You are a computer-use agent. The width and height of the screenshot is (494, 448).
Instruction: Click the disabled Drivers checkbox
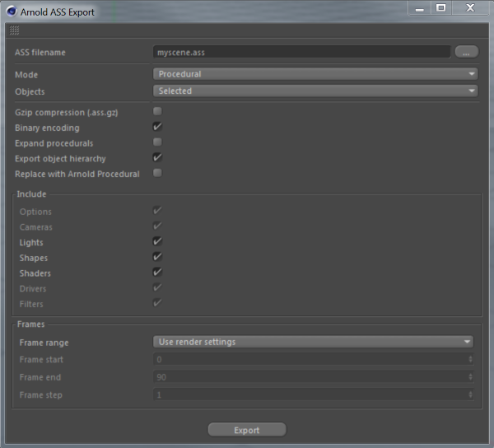(157, 287)
